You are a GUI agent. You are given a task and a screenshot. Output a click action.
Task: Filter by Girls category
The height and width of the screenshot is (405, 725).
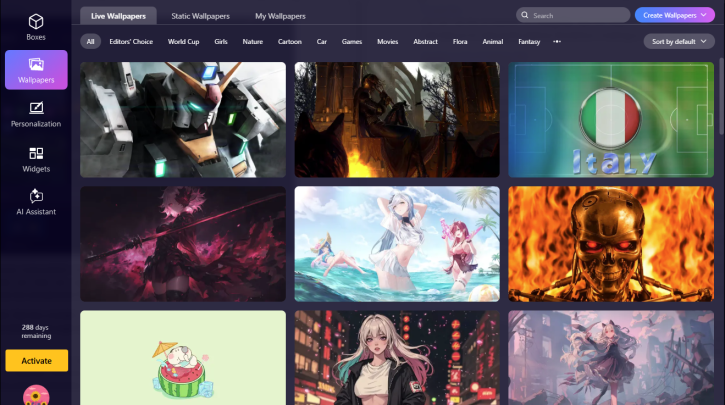tap(221, 42)
